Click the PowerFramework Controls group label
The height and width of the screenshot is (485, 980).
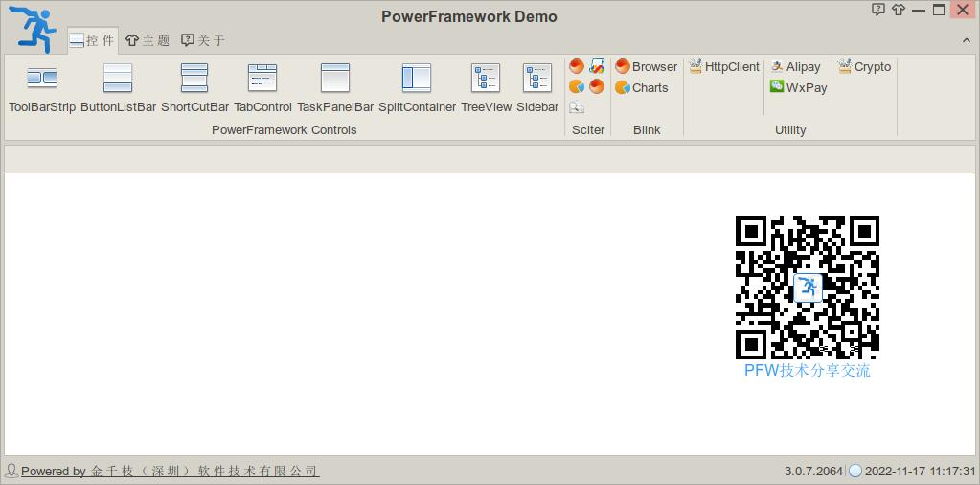[x=285, y=130]
